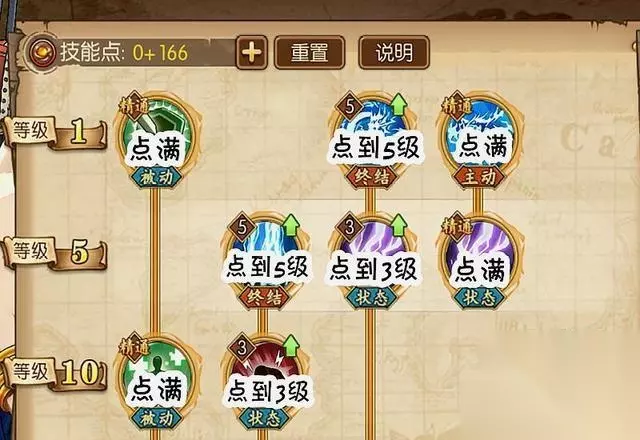This screenshot has width=640, height=440.
Task: Select the purple lightning skill marked 点到3级
Action: pyautogui.click(x=371, y=259)
